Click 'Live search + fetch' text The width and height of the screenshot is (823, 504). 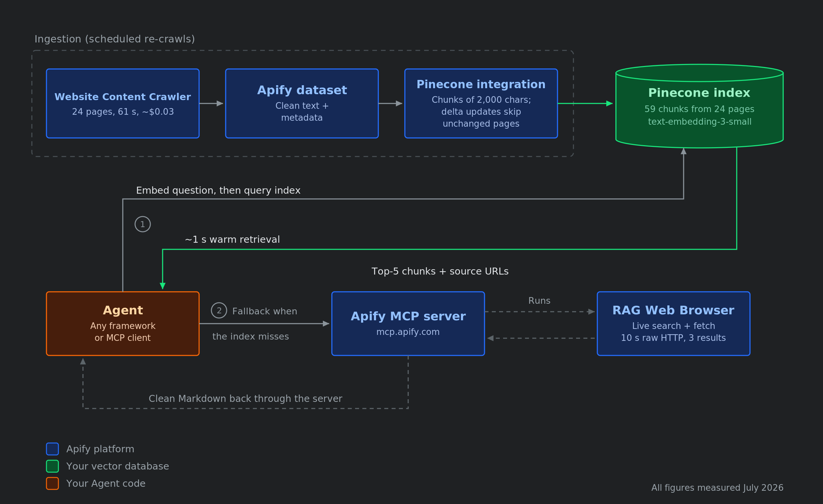point(673,326)
